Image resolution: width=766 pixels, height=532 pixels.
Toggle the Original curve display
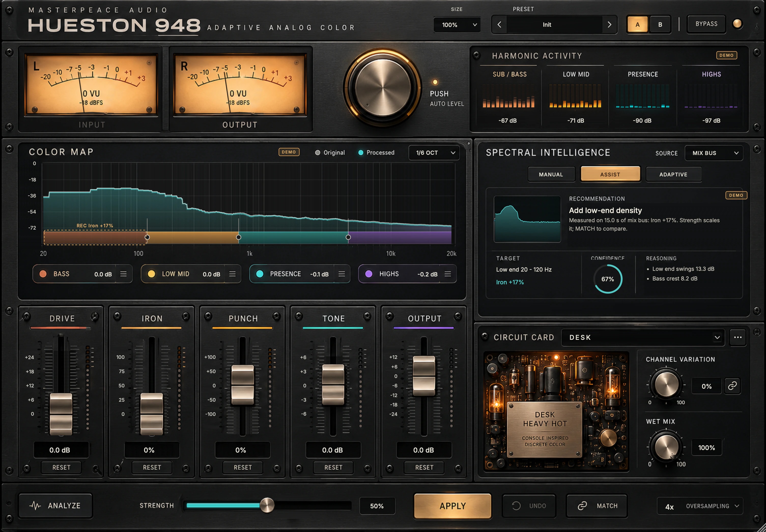point(330,153)
